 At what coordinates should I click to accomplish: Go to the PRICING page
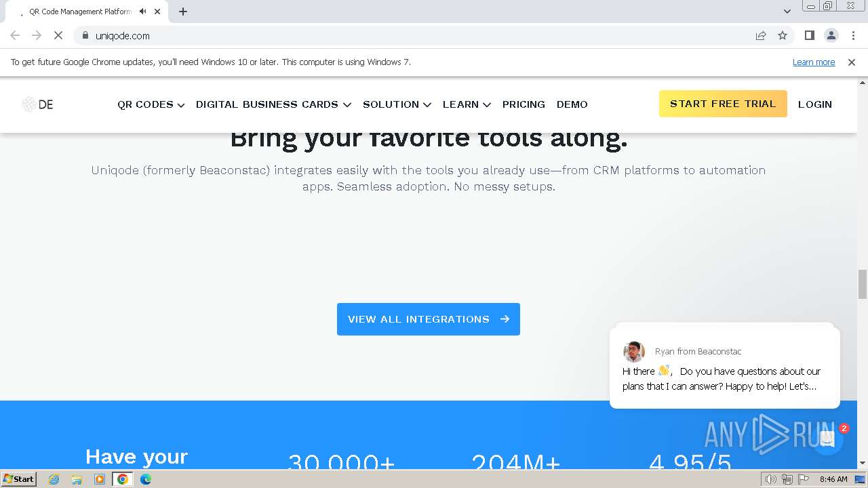[524, 104]
